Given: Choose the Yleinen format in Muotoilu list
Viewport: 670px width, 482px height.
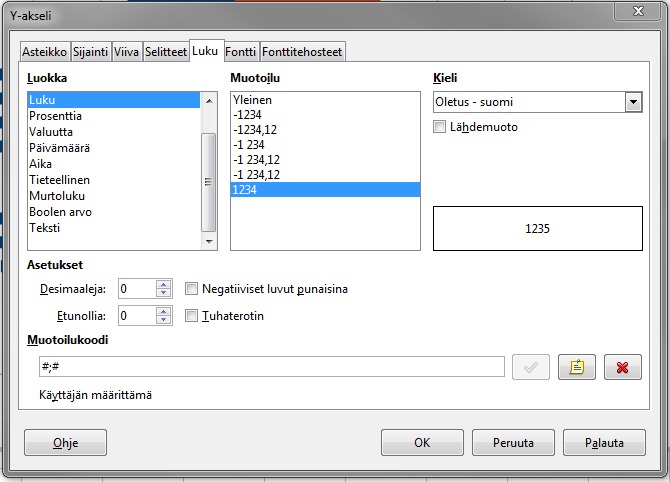Looking at the screenshot, I should coord(252,100).
